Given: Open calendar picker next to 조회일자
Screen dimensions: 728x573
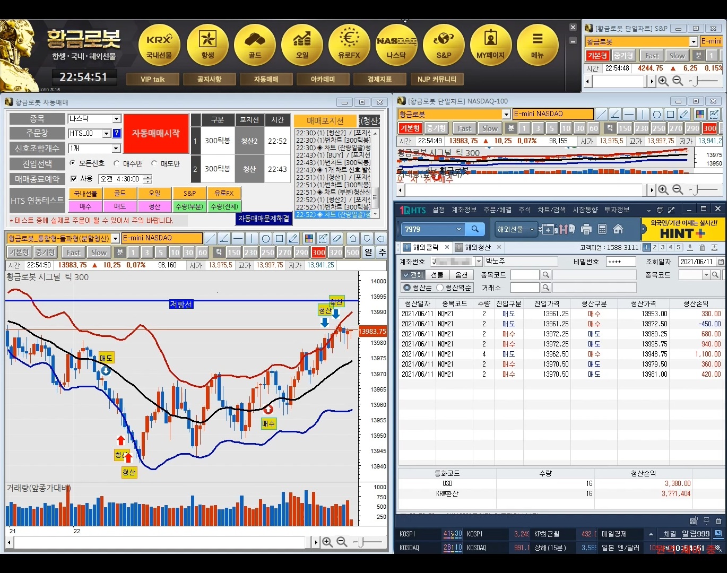Looking at the screenshot, I should (721, 262).
